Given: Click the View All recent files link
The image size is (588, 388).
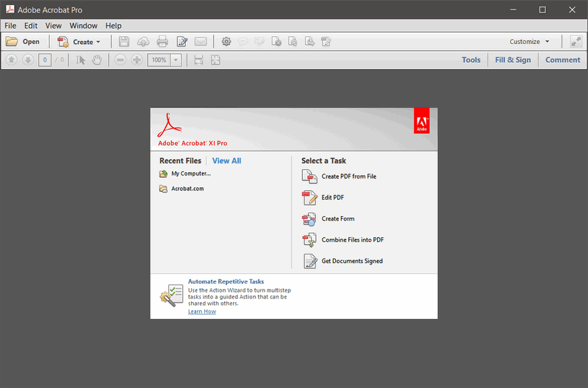Looking at the screenshot, I should [x=226, y=161].
